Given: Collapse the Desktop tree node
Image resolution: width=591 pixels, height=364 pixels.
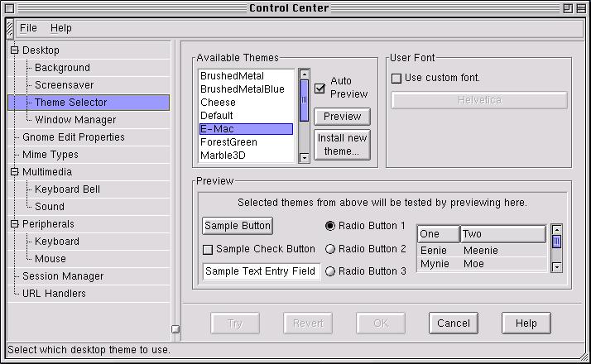Looking at the screenshot, I should click(14, 50).
